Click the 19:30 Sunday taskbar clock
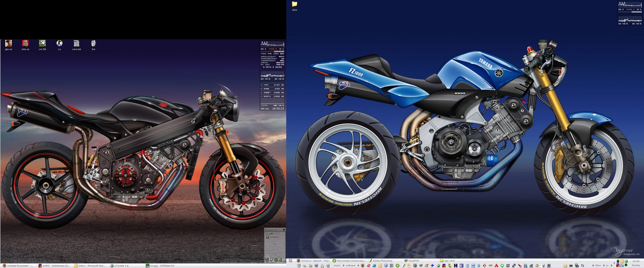Image resolution: width=644 pixels, height=268 pixels. 636,263
